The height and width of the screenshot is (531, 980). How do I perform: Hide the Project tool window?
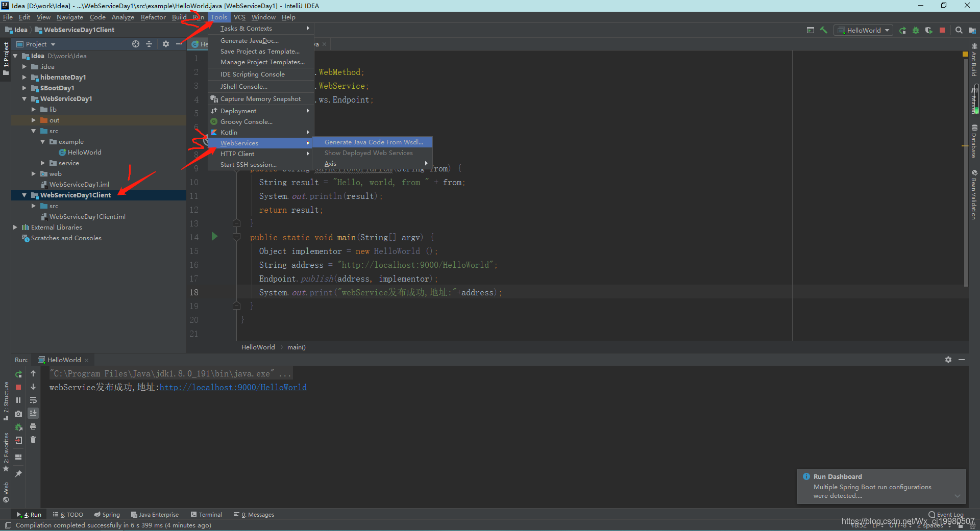179,44
